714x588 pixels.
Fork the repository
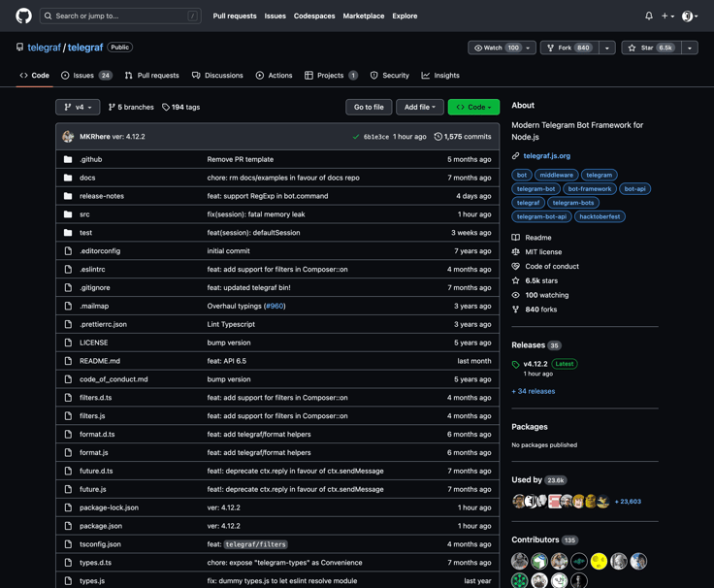(x=569, y=48)
